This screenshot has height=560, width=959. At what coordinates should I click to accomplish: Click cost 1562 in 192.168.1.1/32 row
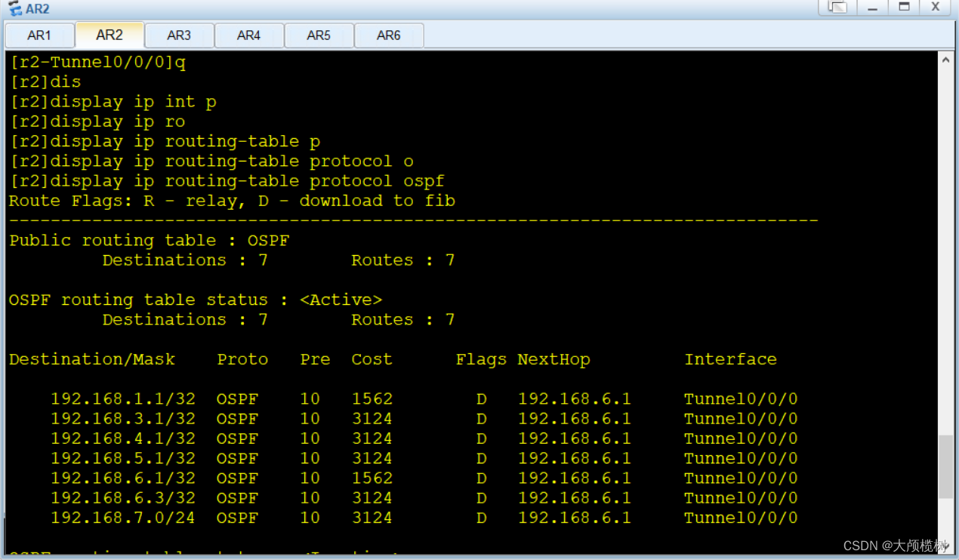[372, 398]
